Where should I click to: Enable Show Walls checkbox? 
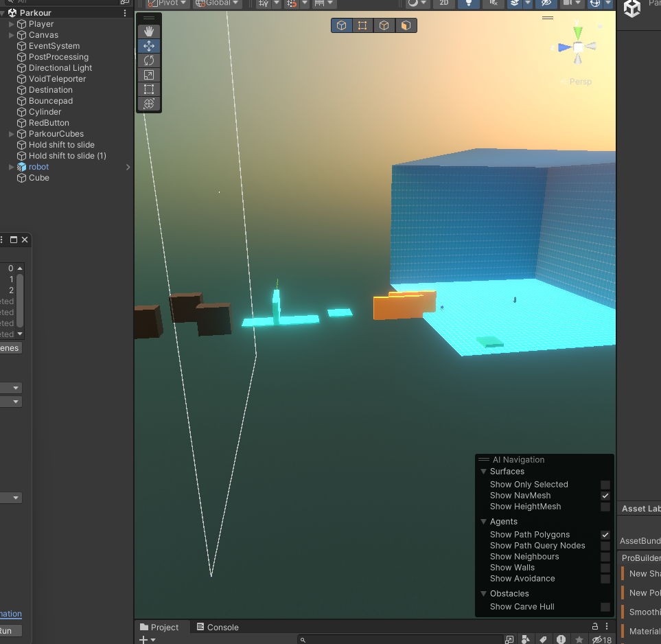coord(605,568)
